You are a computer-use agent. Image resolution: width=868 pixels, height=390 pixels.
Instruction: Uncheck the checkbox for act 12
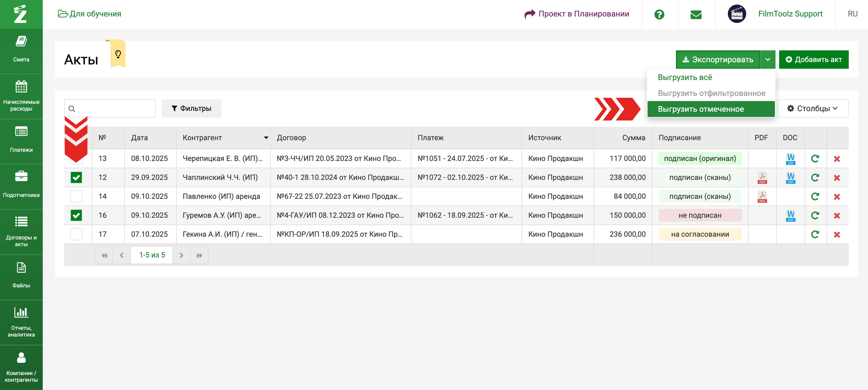click(x=76, y=178)
